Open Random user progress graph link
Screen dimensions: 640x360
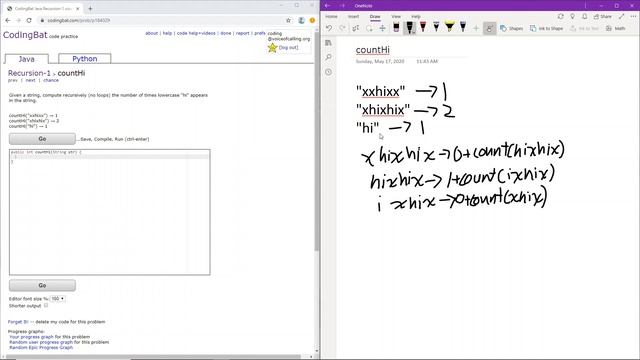click(41, 342)
